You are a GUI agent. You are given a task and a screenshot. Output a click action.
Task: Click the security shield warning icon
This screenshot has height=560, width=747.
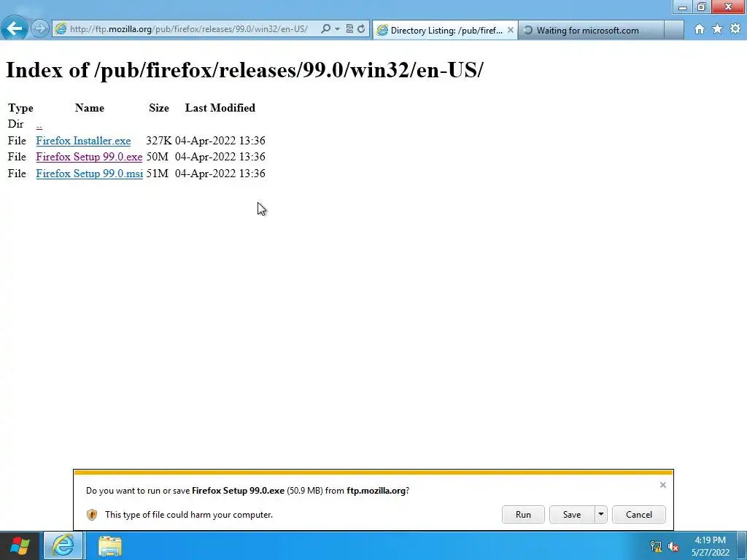point(92,514)
